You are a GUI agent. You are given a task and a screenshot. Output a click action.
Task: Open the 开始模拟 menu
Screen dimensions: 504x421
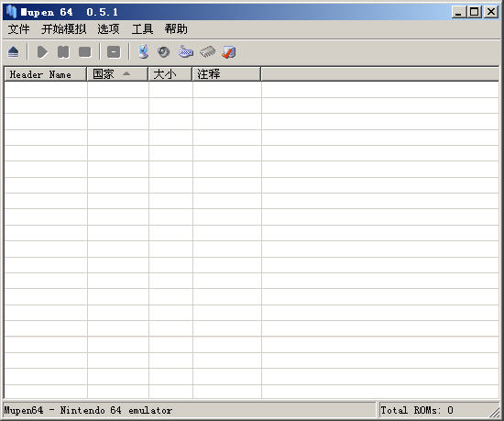click(x=63, y=29)
